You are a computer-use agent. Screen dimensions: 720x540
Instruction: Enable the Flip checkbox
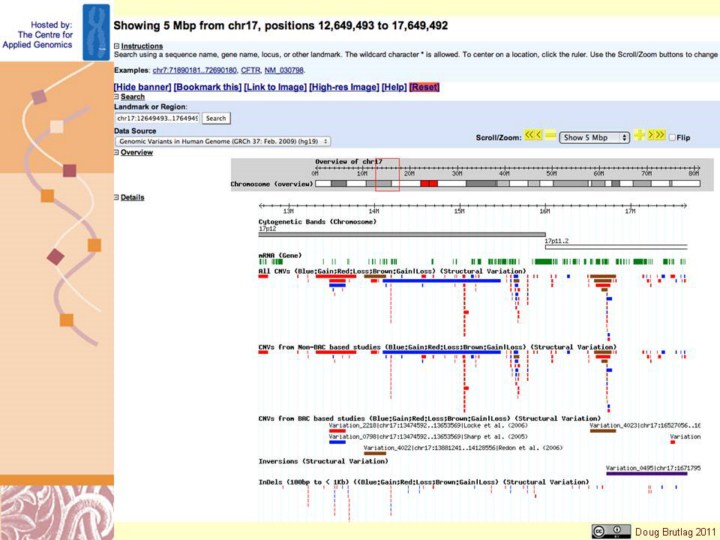tap(672, 137)
